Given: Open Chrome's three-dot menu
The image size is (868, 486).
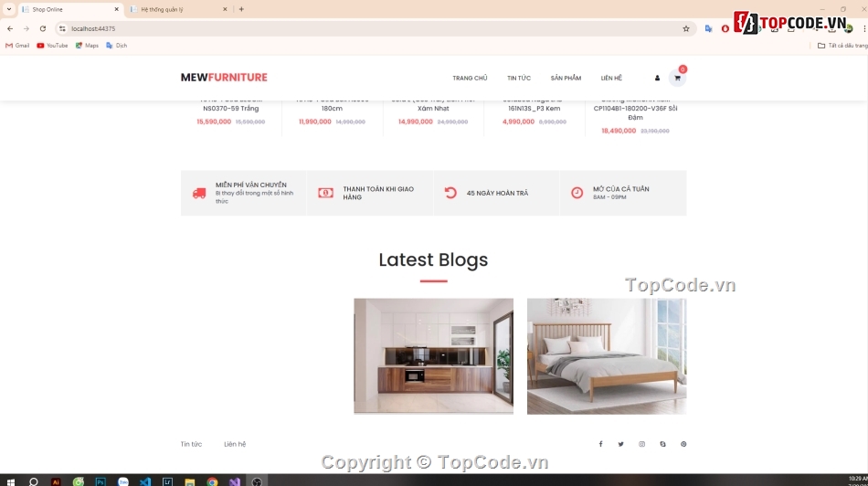Looking at the screenshot, I should [864, 29].
